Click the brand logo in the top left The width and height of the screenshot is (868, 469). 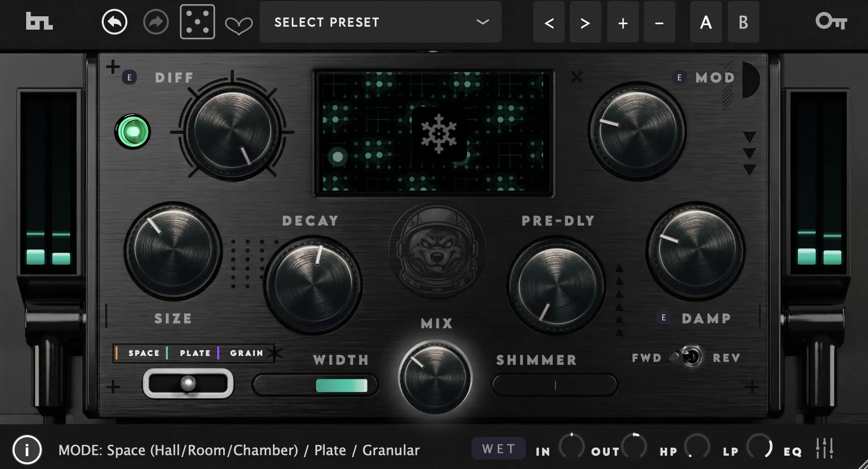[39, 22]
